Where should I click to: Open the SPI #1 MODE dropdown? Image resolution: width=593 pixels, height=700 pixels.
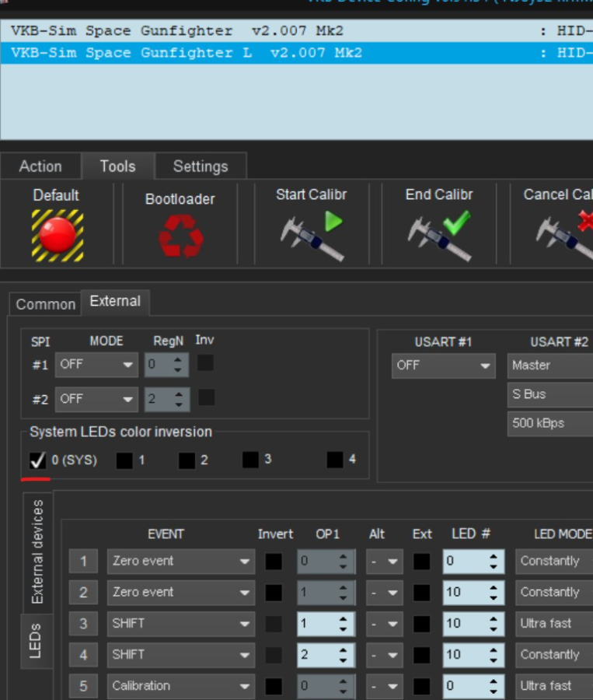[x=96, y=364]
